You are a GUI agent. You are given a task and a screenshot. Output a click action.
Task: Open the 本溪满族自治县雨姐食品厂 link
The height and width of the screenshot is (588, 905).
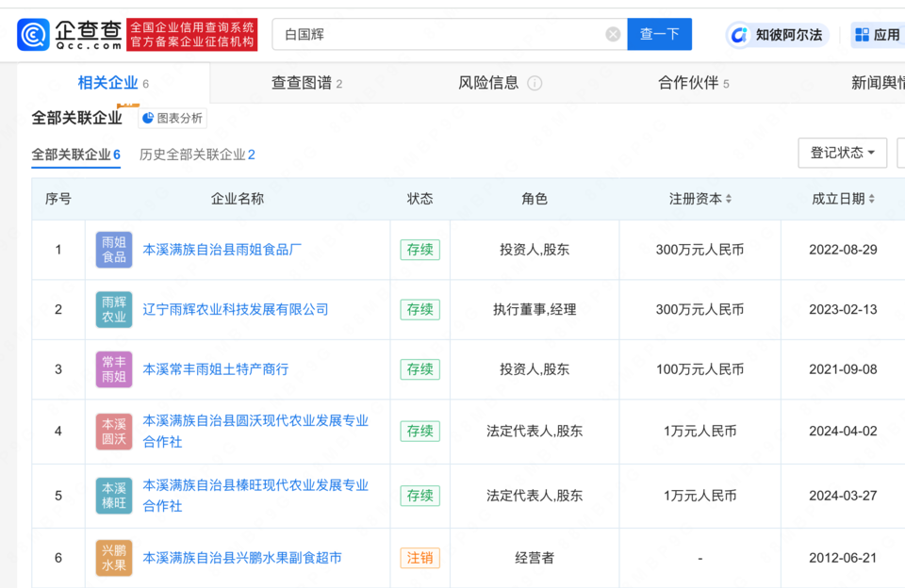point(222,250)
